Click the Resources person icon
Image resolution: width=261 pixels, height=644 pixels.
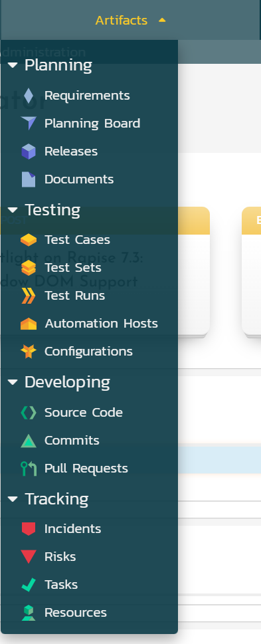[x=29, y=613]
